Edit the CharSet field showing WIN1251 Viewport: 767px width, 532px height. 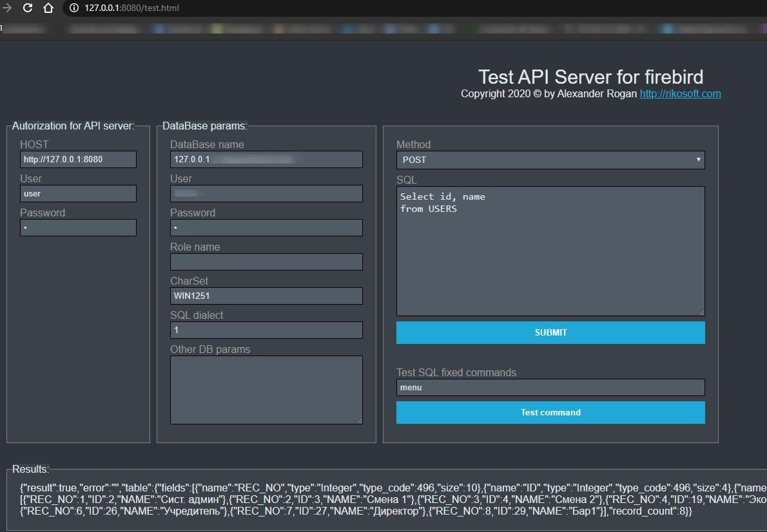(266, 296)
